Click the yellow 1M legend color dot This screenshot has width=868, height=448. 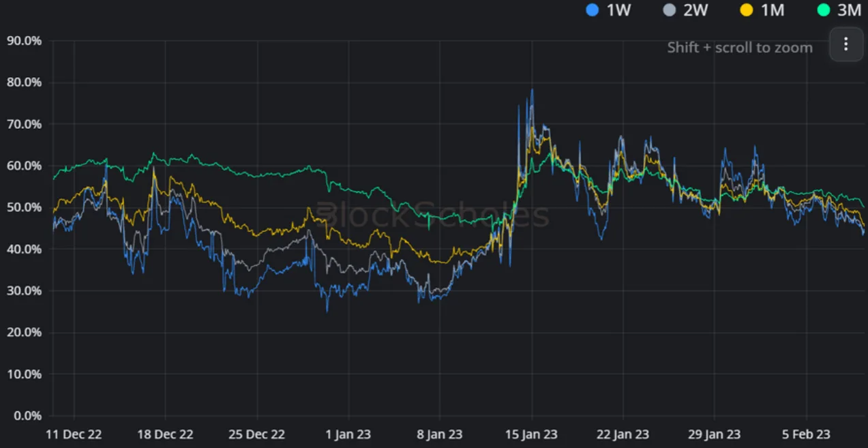click(747, 10)
